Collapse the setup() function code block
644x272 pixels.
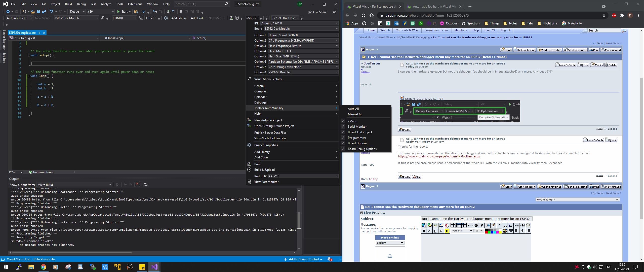coord(29,55)
